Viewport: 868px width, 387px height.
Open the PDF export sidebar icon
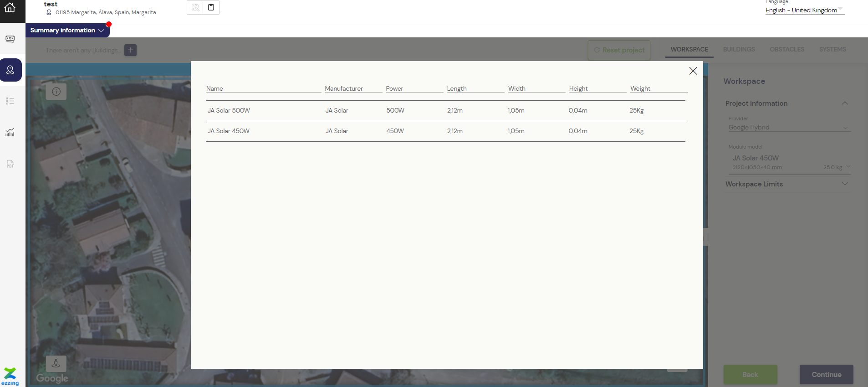pos(10,164)
